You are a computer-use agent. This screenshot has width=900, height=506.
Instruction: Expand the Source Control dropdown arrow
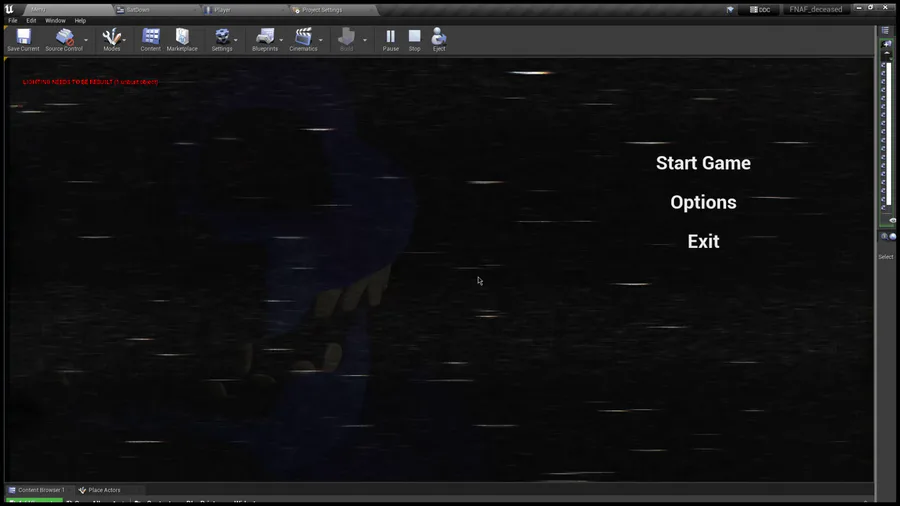coord(86,40)
